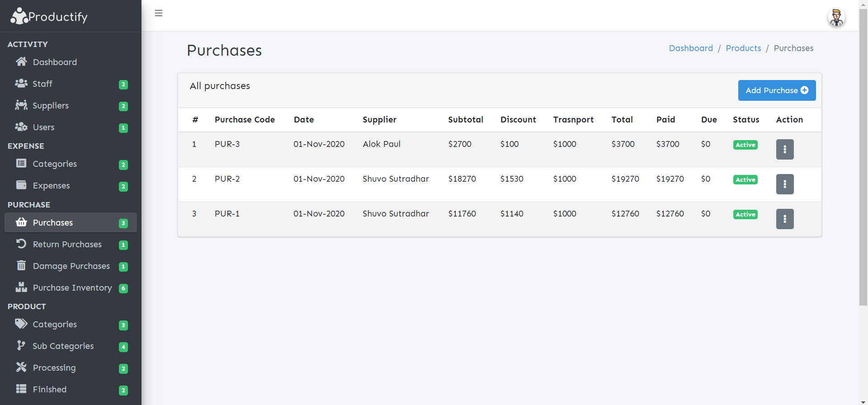Open the user avatar profile menu
868x405 pixels.
click(836, 18)
